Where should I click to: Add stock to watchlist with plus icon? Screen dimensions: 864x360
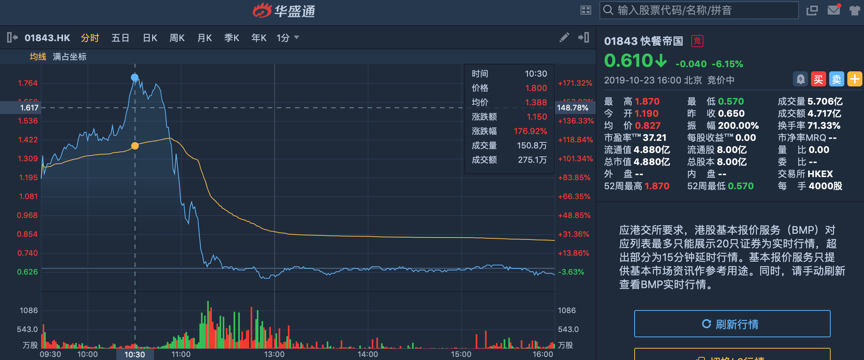click(855, 79)
